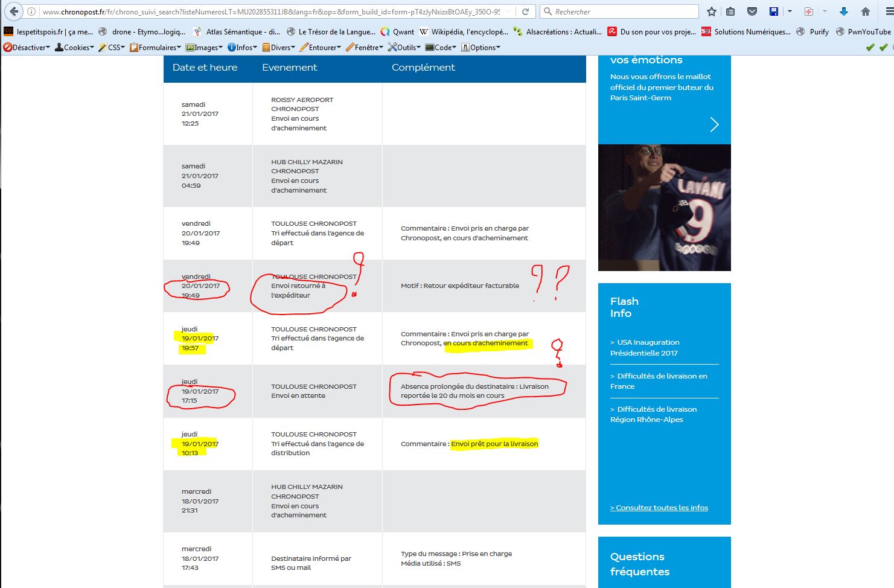Screen dimensions: 894x588
Task: Open the Atlas Sémantique bookmark
Action: point(236,32)
